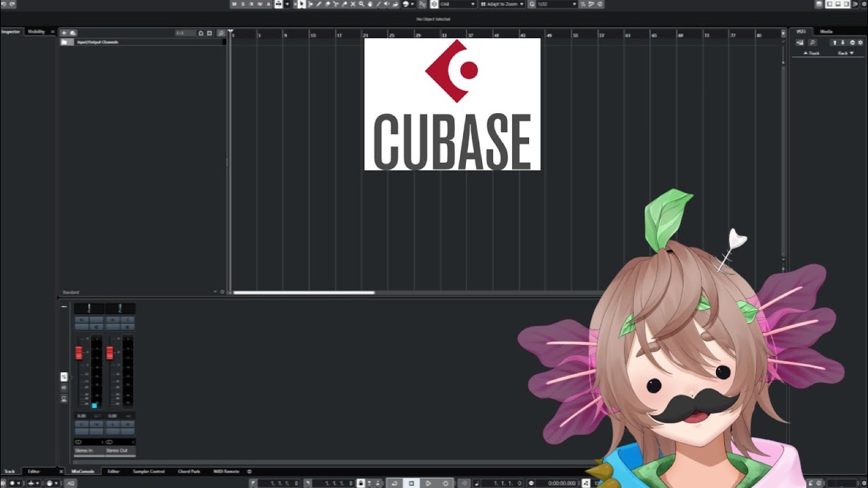Click the bottom icon in MixConsole left strip
Screen dimensions: 868x488
tap(64, 399)
